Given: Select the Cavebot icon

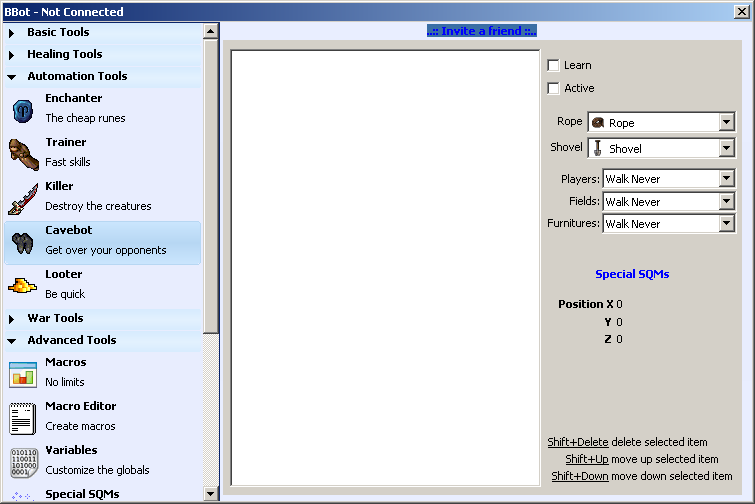Looking at the screenshot, I should pos(23,242).
